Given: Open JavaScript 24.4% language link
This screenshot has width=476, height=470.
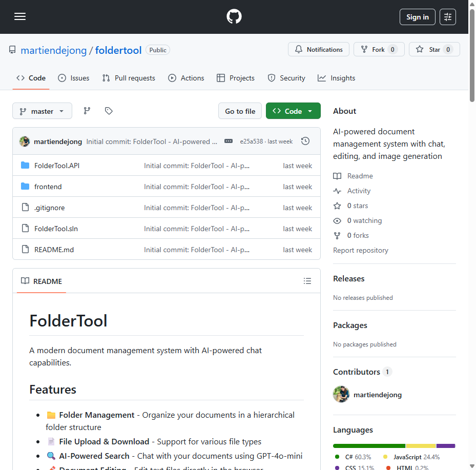Looking at the screenshot, I should click(x=411, y=457).
